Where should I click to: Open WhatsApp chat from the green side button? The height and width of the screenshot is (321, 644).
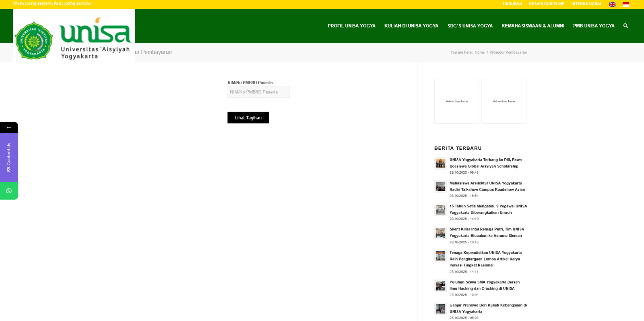pyautogui.click(x=9, y=191)
